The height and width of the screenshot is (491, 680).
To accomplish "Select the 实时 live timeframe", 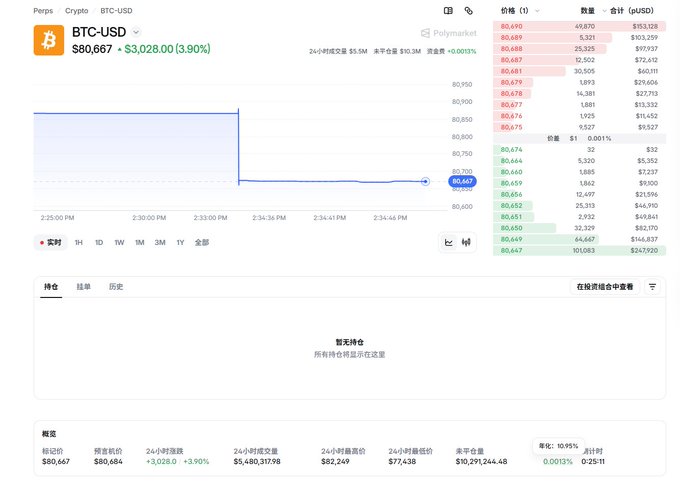I will click(x=51, y=242).
